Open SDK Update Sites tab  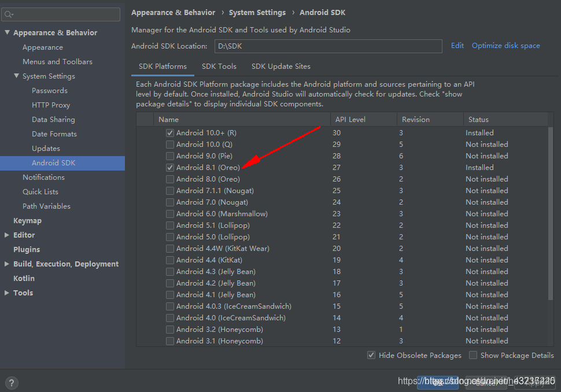(281, 66)
